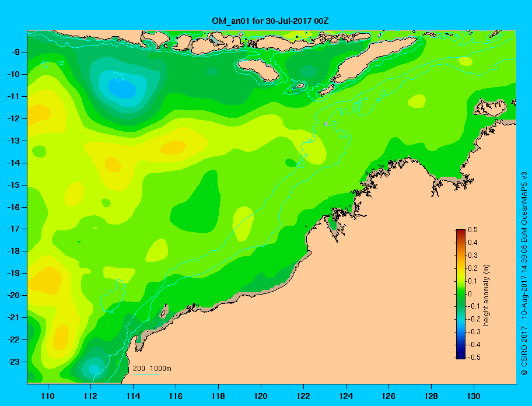This screenshot has width=532, height=406.
Task: Click the latitude axis label '-16'
Action: click(x=13, y=207)
